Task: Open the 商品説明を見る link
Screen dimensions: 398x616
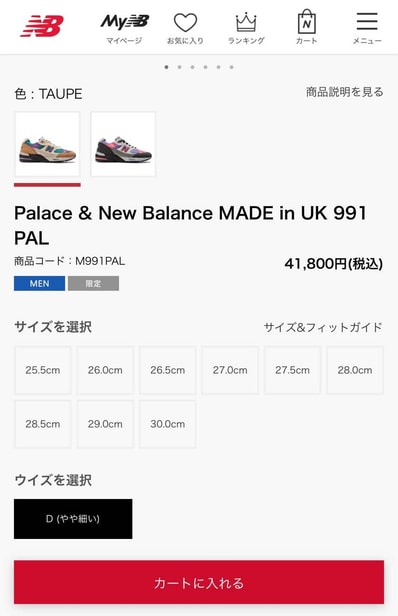Action: coord(345,92)
